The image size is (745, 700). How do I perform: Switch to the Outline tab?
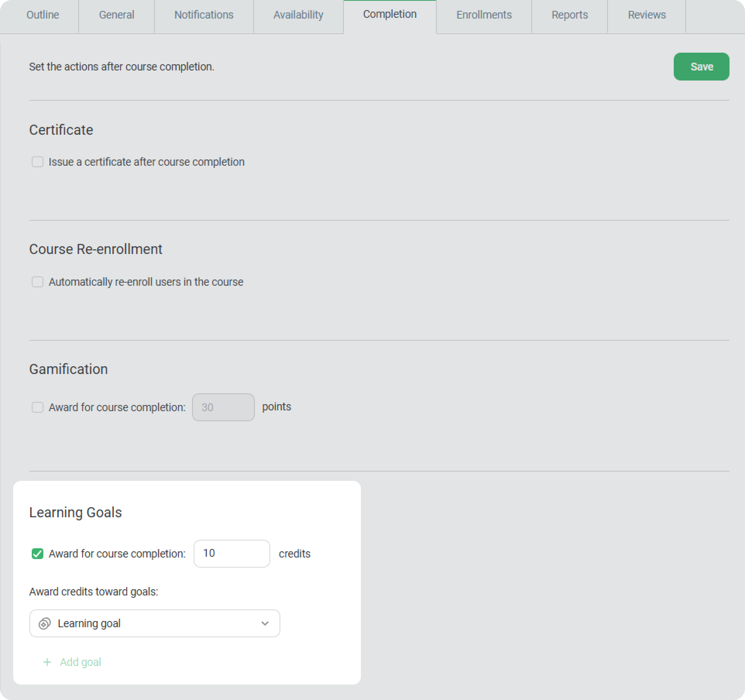point(43,15)
